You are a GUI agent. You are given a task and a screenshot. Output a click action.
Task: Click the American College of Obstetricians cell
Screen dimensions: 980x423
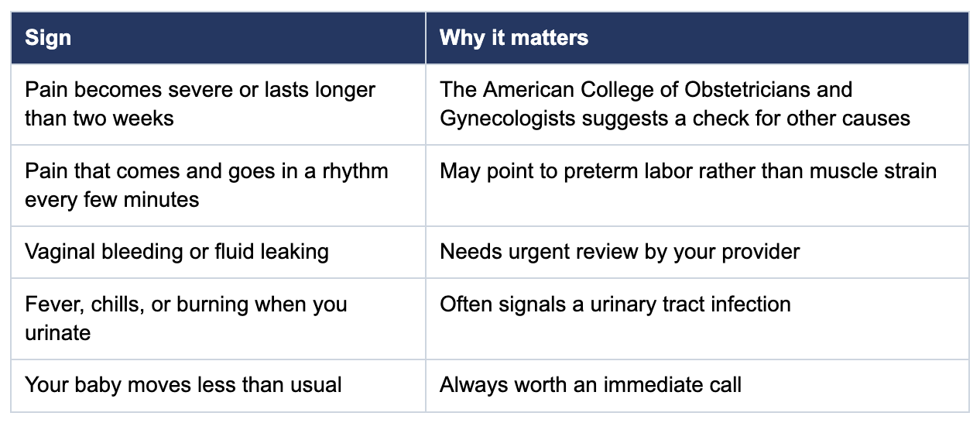[x=697, y=105]
